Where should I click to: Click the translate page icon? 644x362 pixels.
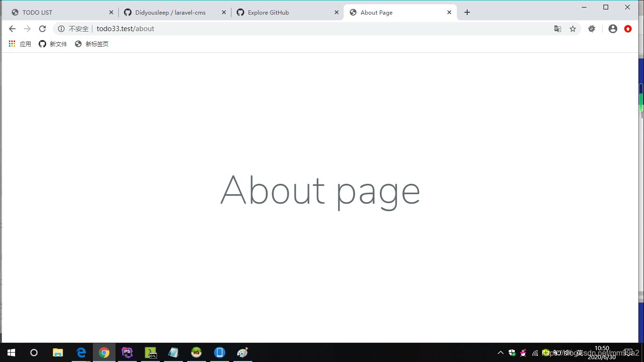click(558, 29)
